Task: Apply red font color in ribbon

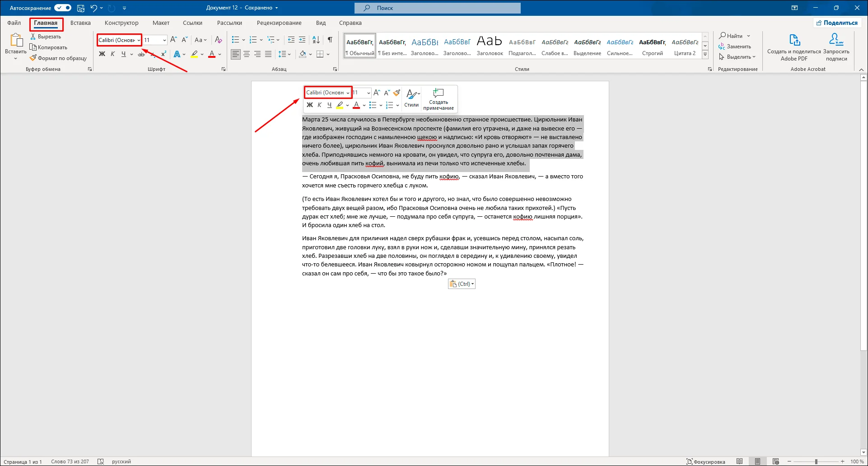Action: (212, 54)
